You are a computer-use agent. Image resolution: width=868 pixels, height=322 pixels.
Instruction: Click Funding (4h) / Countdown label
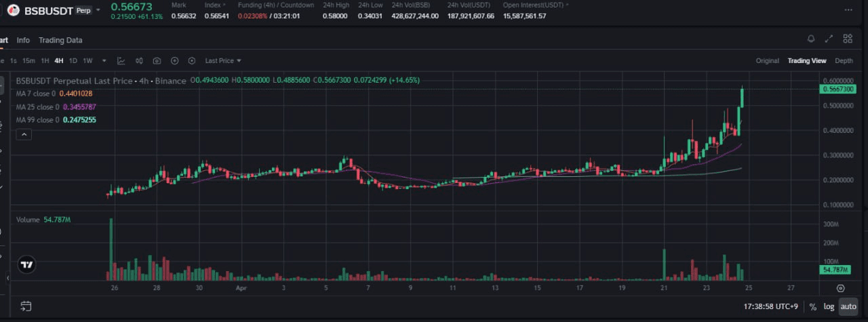276,5
